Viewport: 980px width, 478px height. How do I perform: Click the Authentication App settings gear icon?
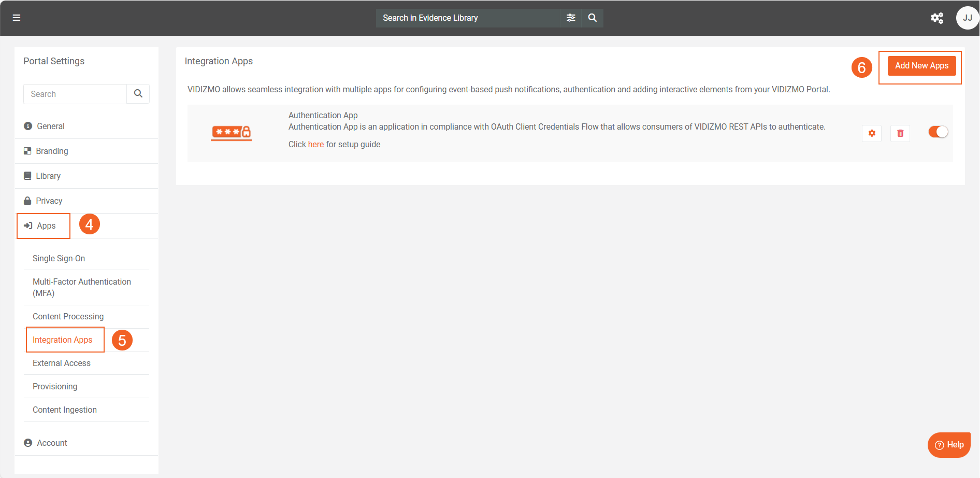coord(872,133)
